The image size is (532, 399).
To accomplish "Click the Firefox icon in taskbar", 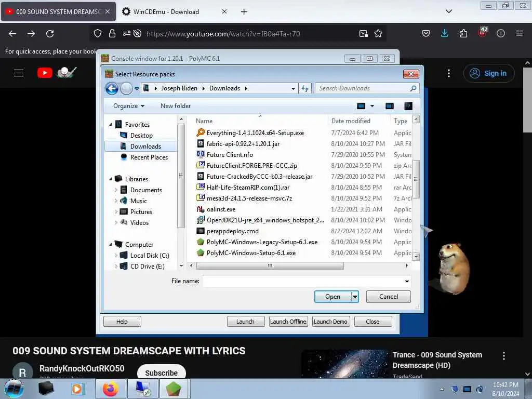I will pos(110,389).
